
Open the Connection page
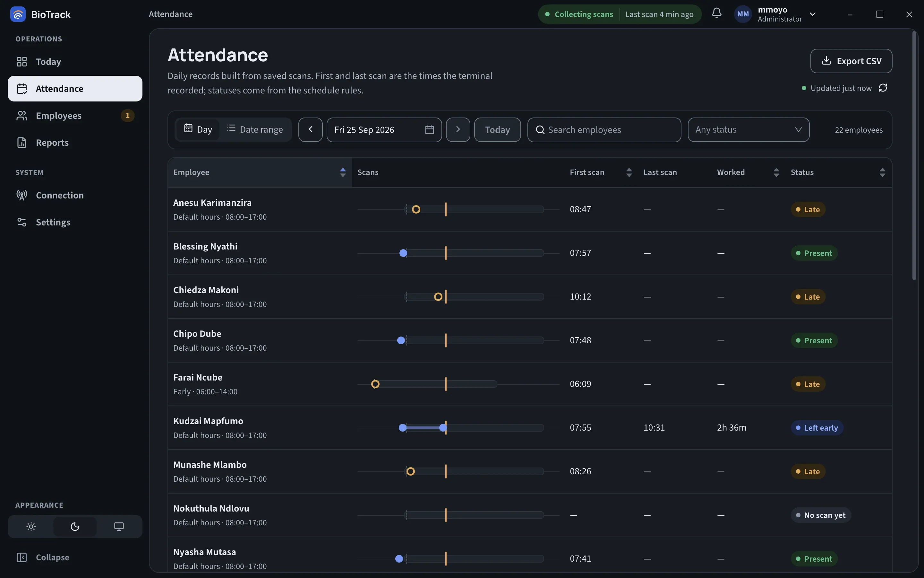point(75,195)
